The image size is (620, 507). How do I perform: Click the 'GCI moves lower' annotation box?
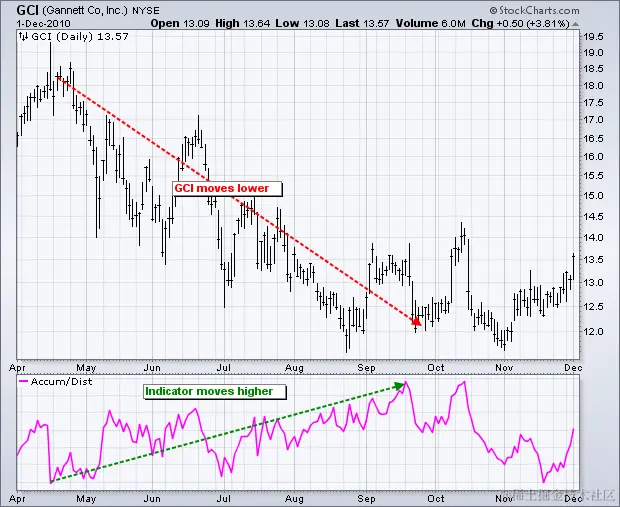pyautogui.click(x=228, y=189)
